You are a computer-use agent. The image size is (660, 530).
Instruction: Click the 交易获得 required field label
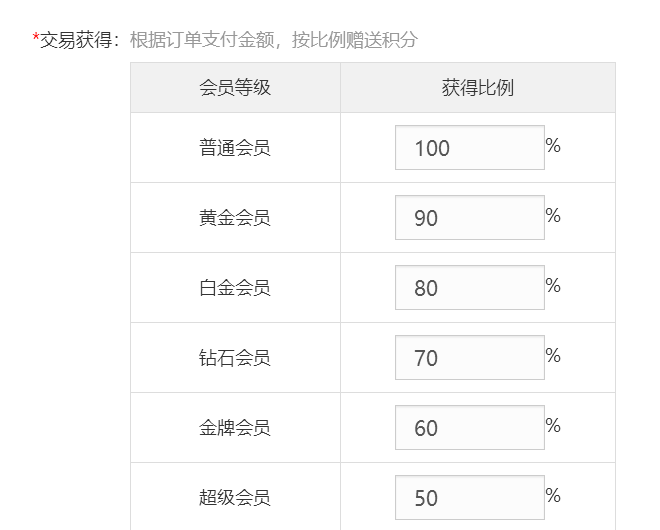pos(79,40)
